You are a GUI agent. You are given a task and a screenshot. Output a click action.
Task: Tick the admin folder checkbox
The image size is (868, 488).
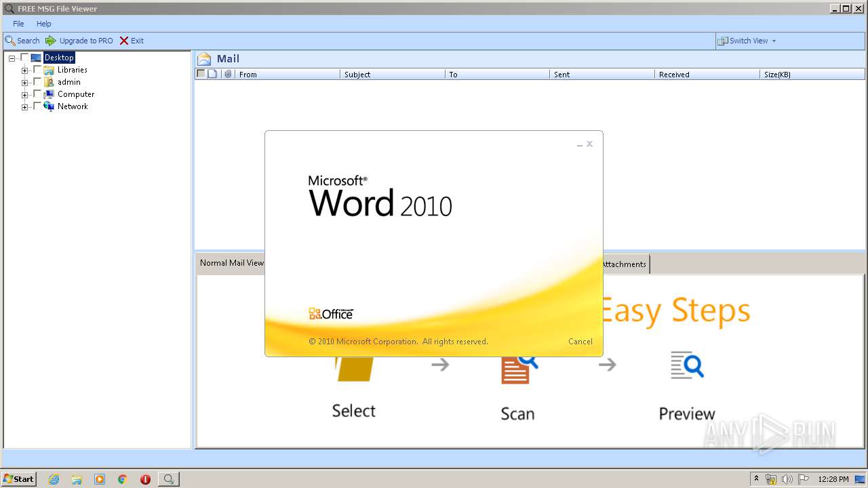coord(37,82)
